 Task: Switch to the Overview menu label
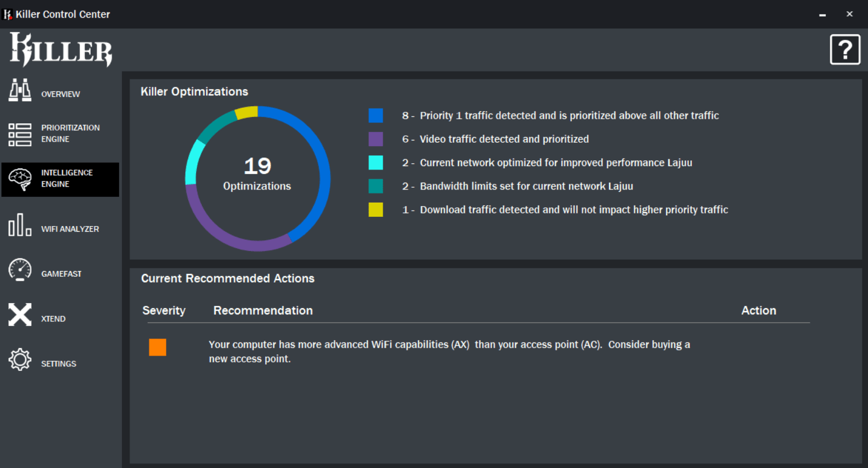[60, 94]
